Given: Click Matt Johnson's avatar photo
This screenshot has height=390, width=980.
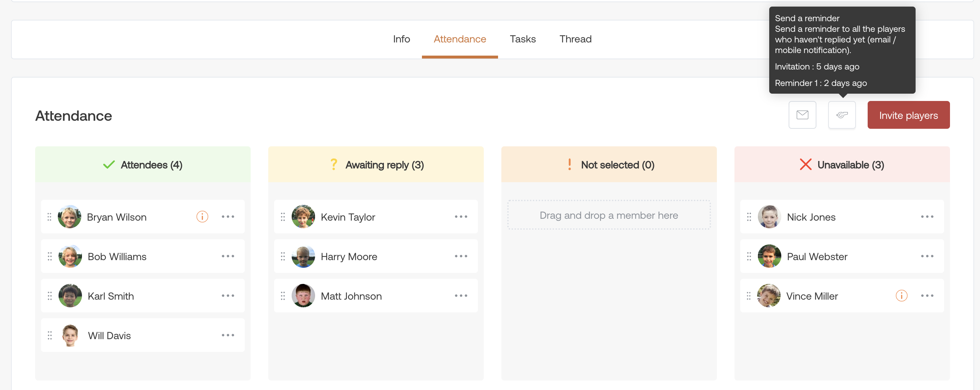Looking at the screenshot, I should (x=303, y=296).
